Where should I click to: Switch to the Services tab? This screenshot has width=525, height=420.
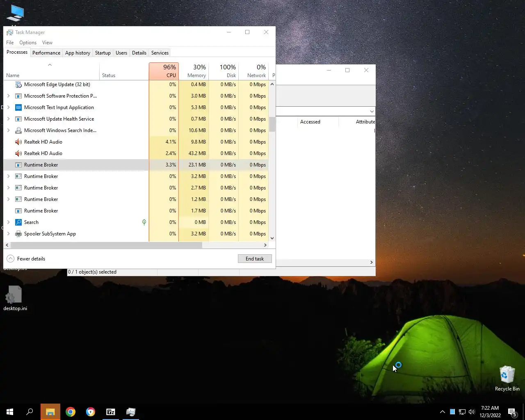coord(160,53)
